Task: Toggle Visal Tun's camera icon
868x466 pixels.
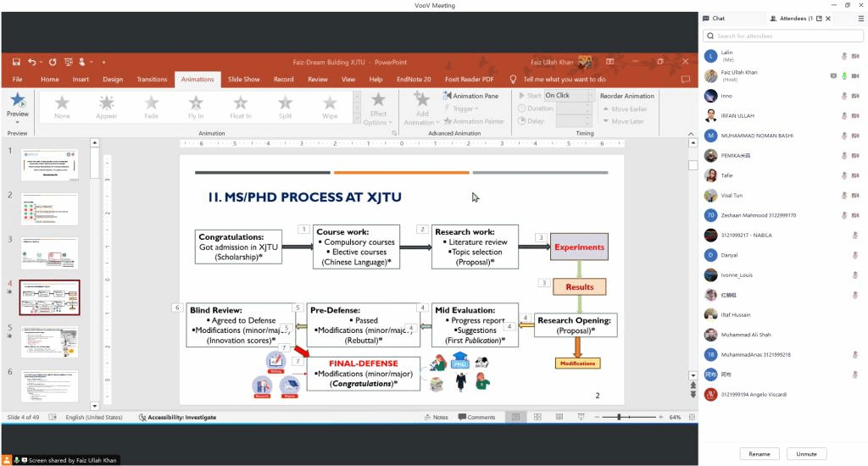Action: [855, 196]
